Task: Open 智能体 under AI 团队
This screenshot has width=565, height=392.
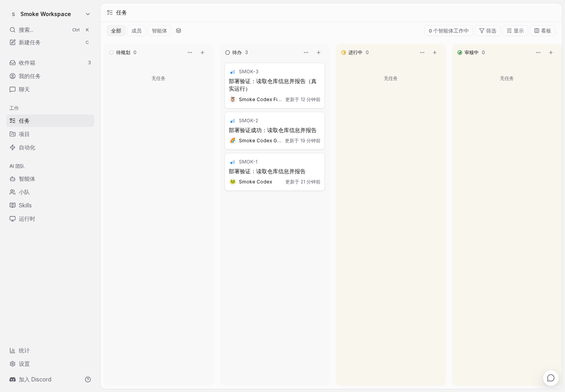Action: point(50,179)
